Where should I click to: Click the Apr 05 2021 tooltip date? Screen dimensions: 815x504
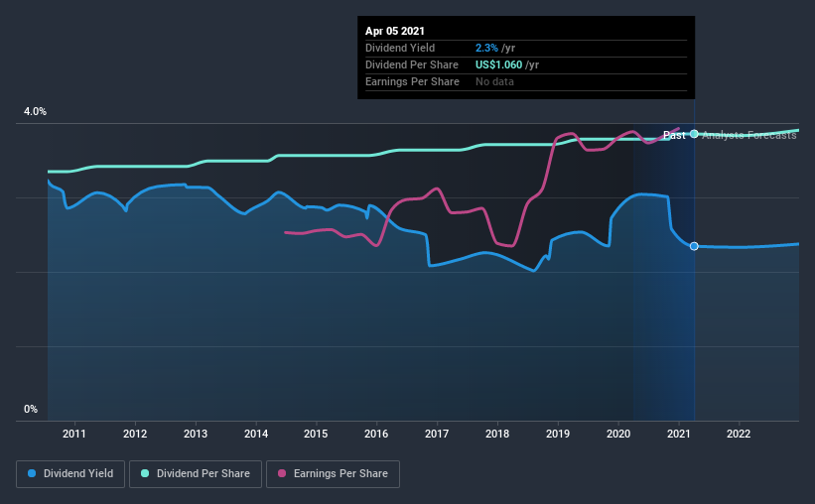coord(393,30)
